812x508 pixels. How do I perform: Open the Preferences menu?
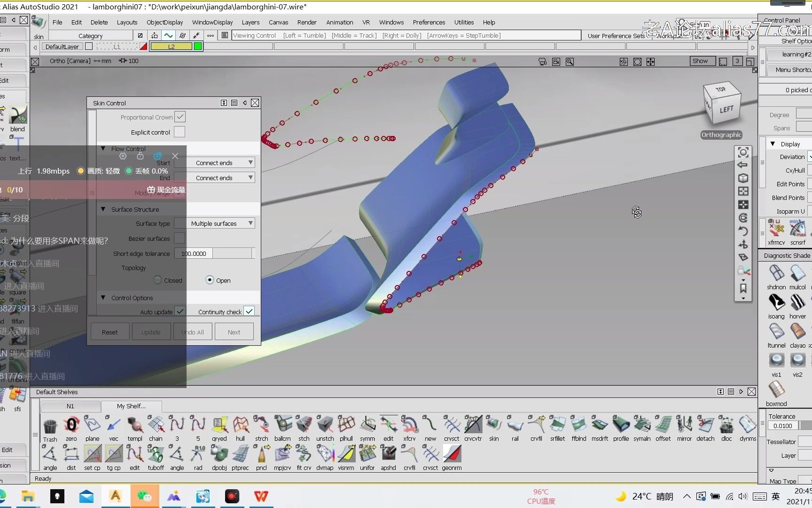click(x=429, y=22)
